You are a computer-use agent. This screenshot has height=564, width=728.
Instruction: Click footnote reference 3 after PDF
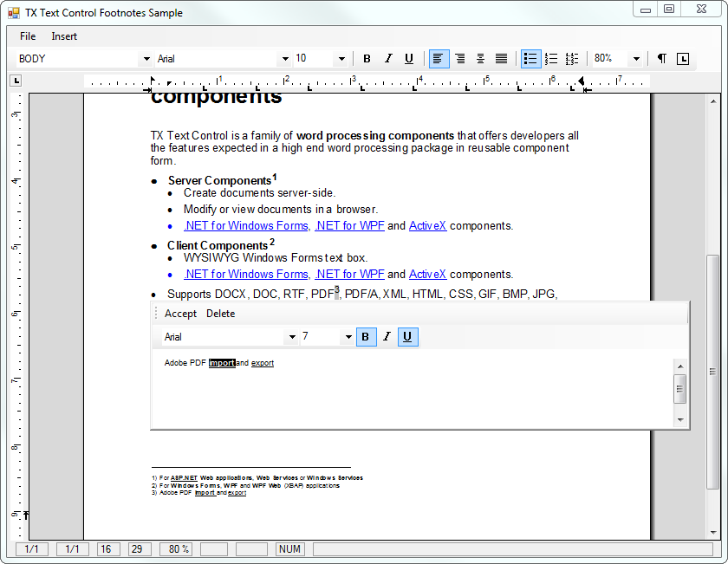click(337, 290)
